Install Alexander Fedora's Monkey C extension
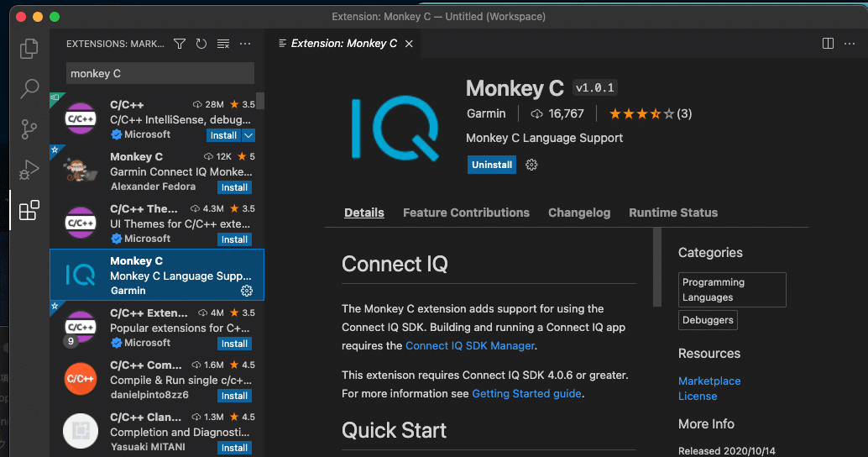Viewport: 868px width, 457px height. click(234, 187)
